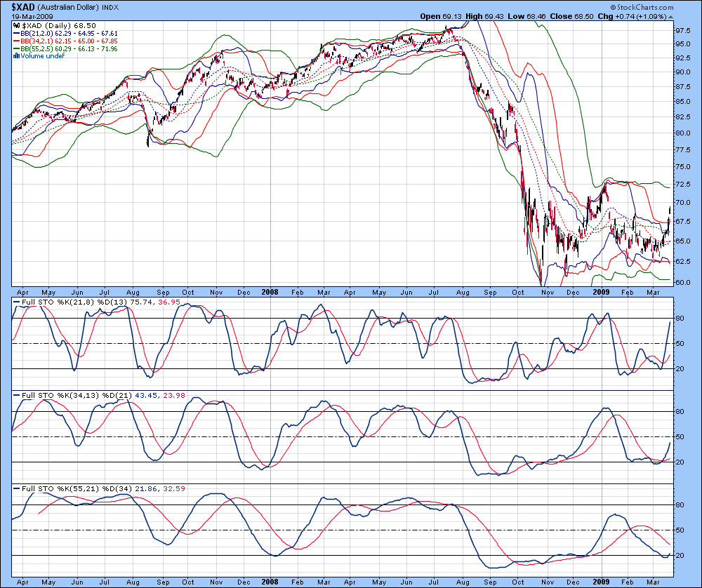Click the volume bars icon in the legend
The width and height of the screenshot is (702, 588).
click(17, 56)
